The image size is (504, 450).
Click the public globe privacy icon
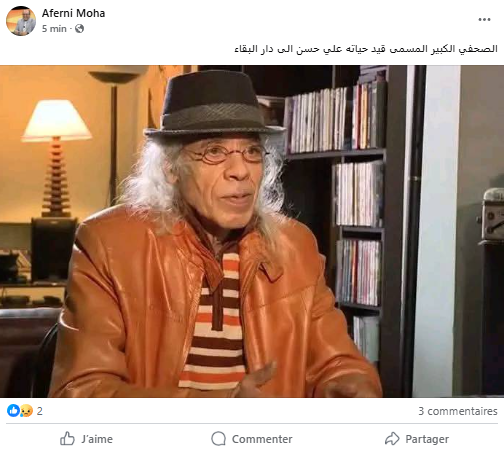tap(79, 29)
